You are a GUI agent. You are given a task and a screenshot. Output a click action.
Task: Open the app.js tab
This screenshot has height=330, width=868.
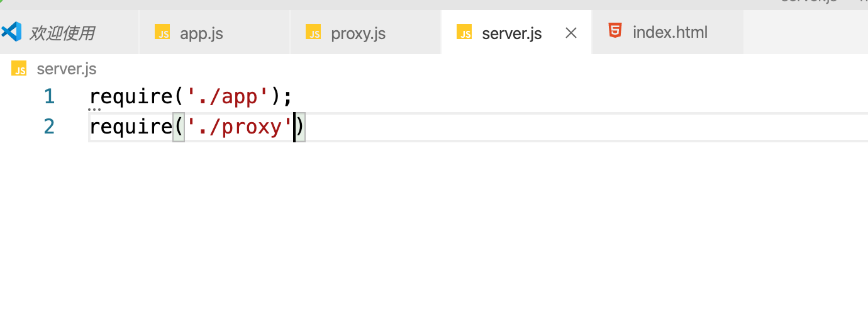[201, 33]
